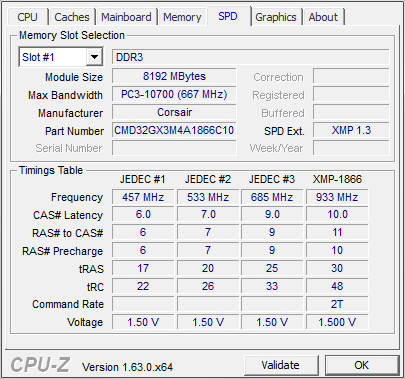Screen dimensions: 405x379
Task: Click the tRAS value 20
Action: pos(208,268)
